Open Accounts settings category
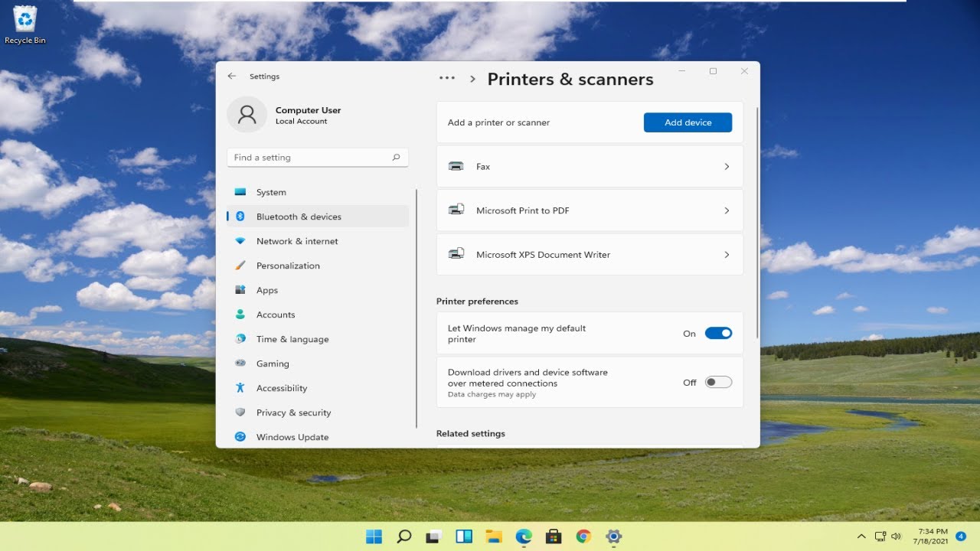Image resolution: width=980 pixels, height=551 pixels. pos(318,315)
